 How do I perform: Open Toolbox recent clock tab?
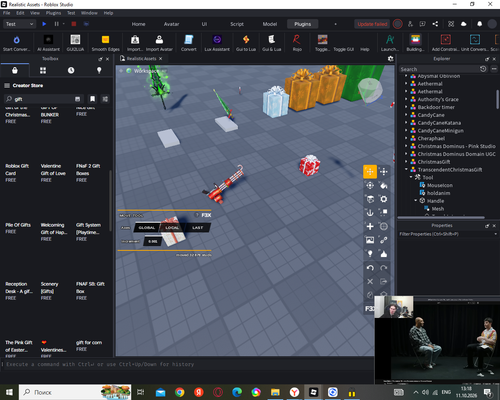(71, 70)
